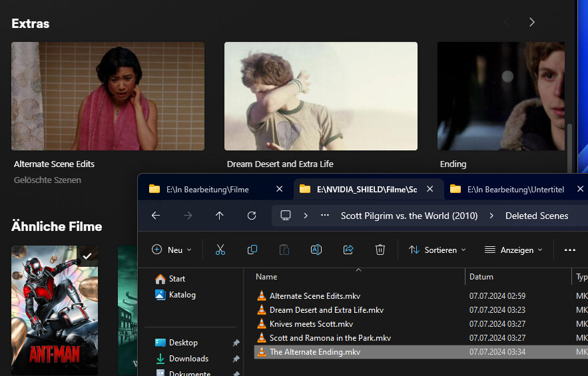Go back with Explorer's left arrow

pyautogui.click(x=156, y=216)
